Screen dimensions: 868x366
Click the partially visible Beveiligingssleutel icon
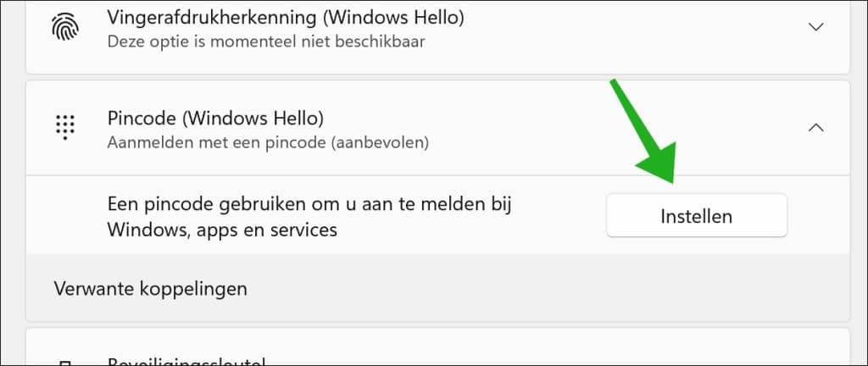tap(64, 362)
